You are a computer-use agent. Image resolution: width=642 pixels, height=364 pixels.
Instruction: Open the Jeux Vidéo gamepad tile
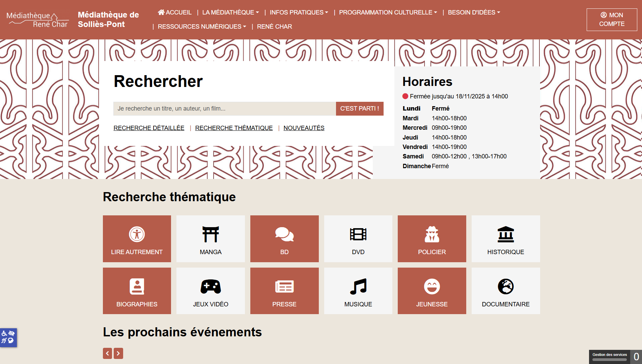pos(211,291)
